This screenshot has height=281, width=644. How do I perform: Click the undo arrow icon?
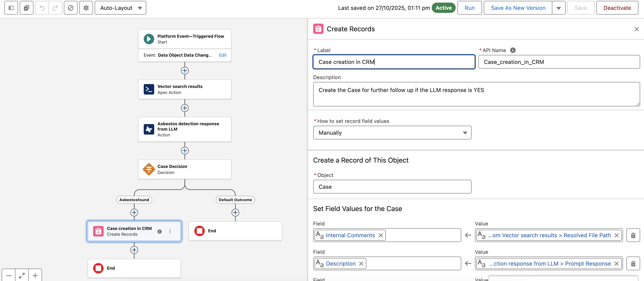(x=42, y=8)
